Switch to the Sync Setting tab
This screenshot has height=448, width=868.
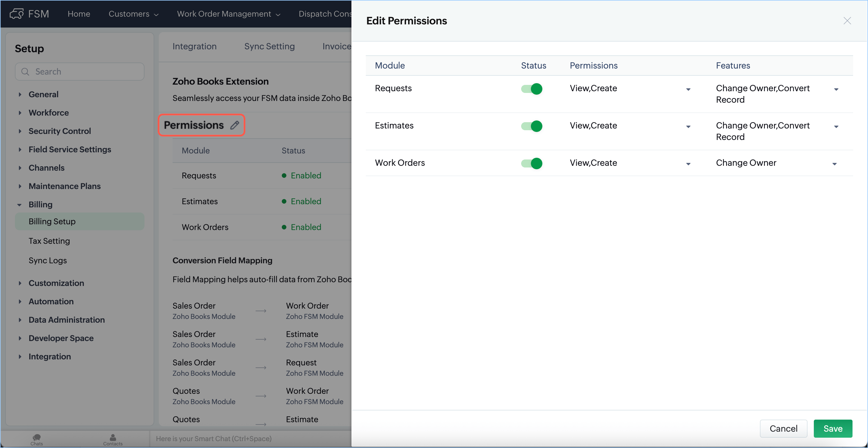pos(269,46)
